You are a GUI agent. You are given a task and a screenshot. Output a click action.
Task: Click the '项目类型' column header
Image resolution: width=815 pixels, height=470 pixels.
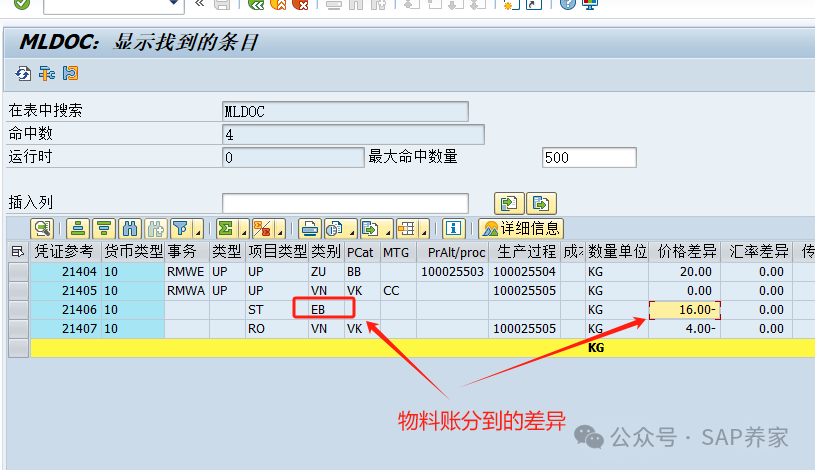[x=277, y=252]
